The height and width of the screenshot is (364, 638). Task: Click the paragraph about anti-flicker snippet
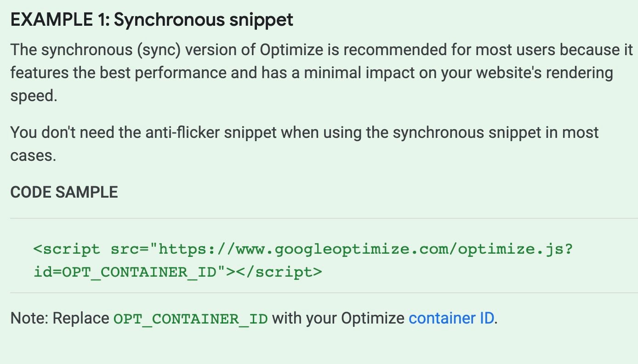pyautogui.click(x=304, y=144)
